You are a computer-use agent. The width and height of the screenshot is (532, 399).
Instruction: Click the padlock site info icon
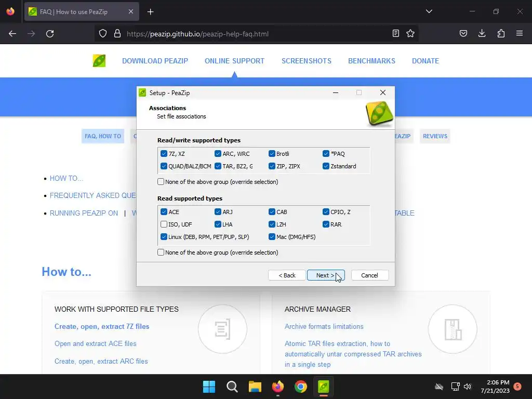[x=117, y=34]
